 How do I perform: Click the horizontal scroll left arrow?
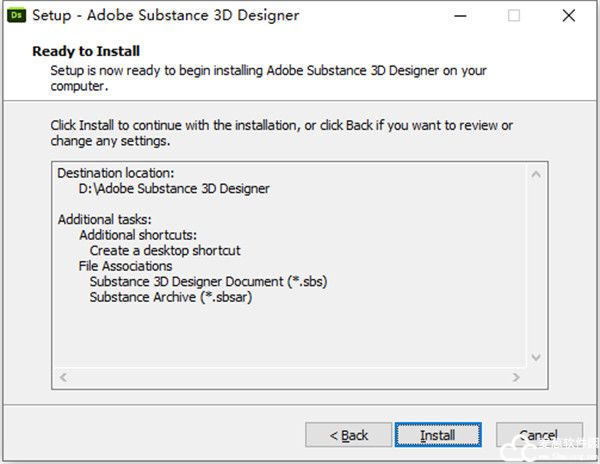click(x=63, y=378)
